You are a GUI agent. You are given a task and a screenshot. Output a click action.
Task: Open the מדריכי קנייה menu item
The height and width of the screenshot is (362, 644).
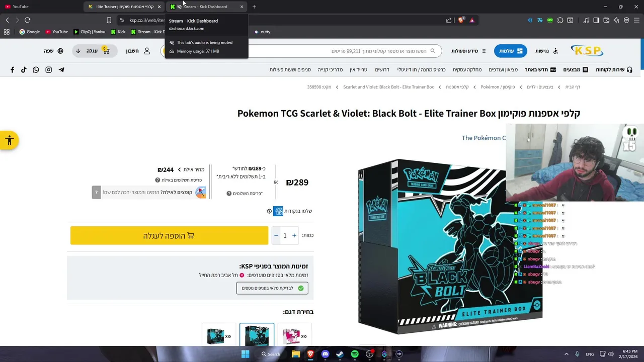click(x=330, y=70)
